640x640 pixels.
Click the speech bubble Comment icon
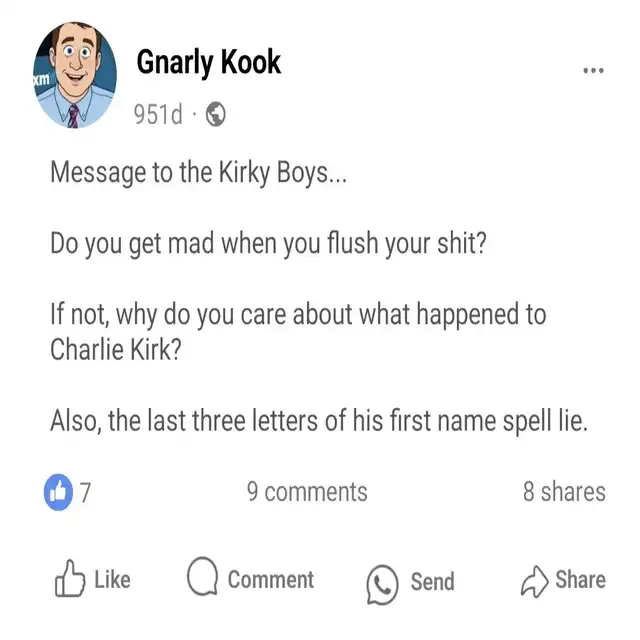point(202,579)
